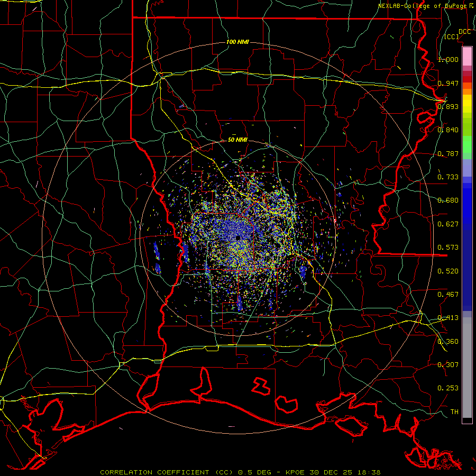The height and width of the screenshot is (476, 476).
Task: Select the 0.467 legend value
Action: pyautogui.click(x=448, y=294)
